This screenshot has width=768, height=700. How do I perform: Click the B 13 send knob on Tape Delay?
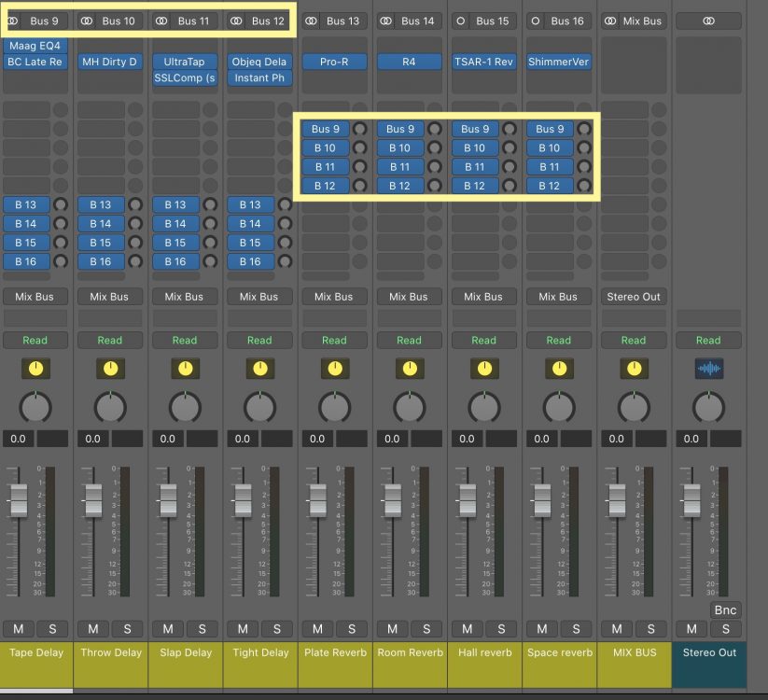click(61, 205)
